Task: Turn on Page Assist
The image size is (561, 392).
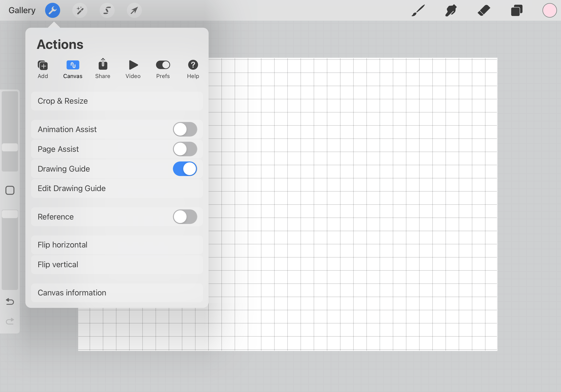Action: [x=185, y=149]
